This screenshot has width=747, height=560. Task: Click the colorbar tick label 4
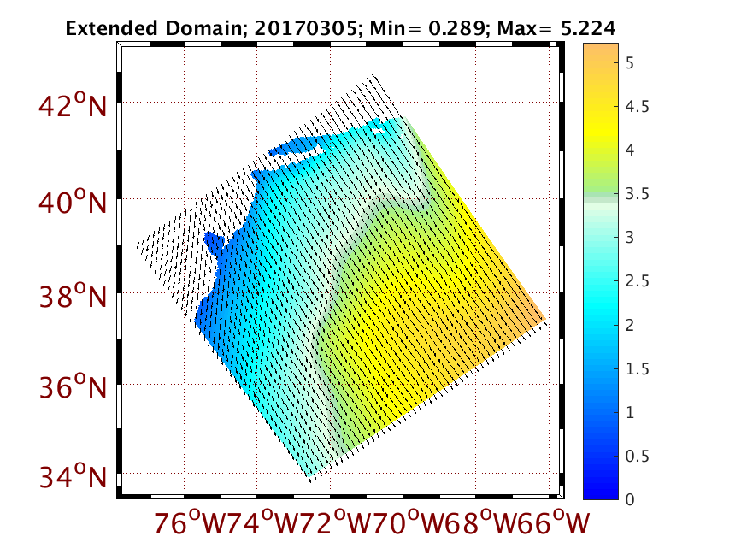coord(630,150)
